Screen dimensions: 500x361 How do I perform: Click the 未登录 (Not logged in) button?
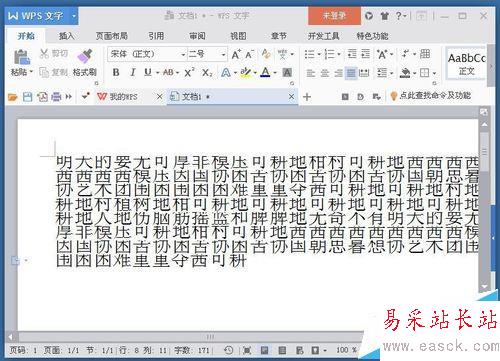(334, 16)
